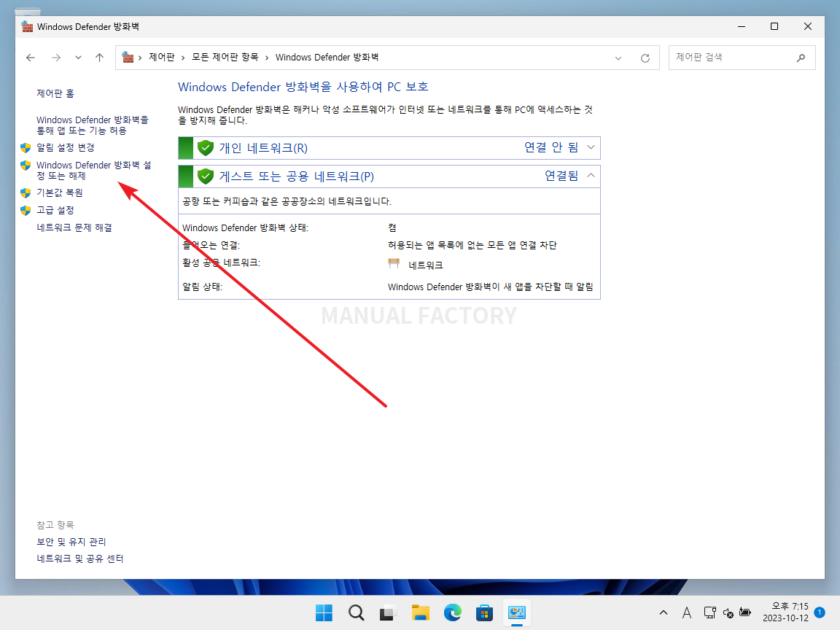Click the firewall icon in address bar
The image size is (840, 630).
[128, 58]
